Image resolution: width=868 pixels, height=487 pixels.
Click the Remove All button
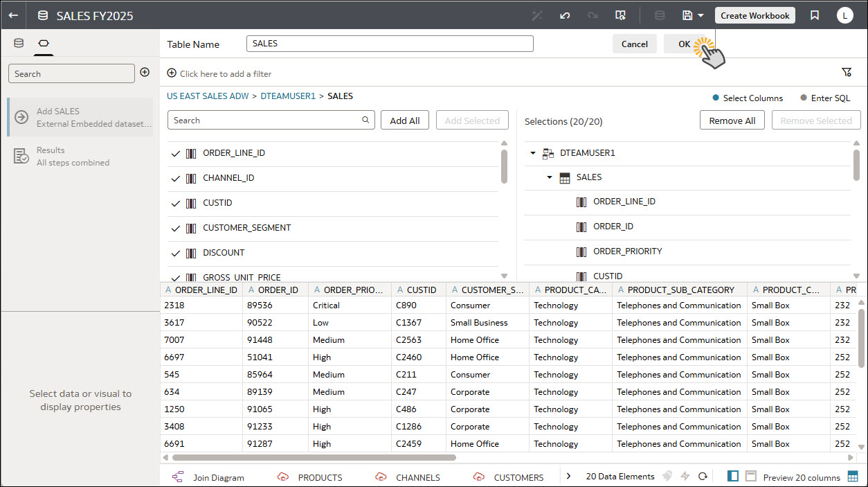(732, 121)
